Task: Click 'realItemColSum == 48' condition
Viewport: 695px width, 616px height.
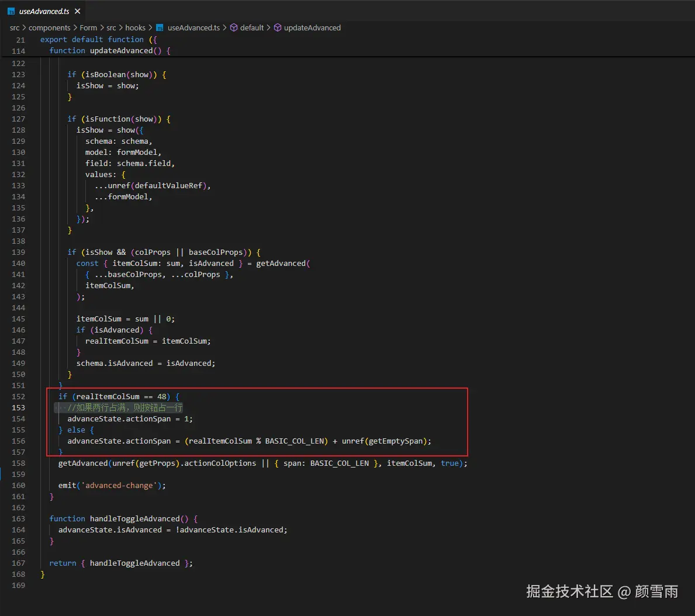Action: 121,397
